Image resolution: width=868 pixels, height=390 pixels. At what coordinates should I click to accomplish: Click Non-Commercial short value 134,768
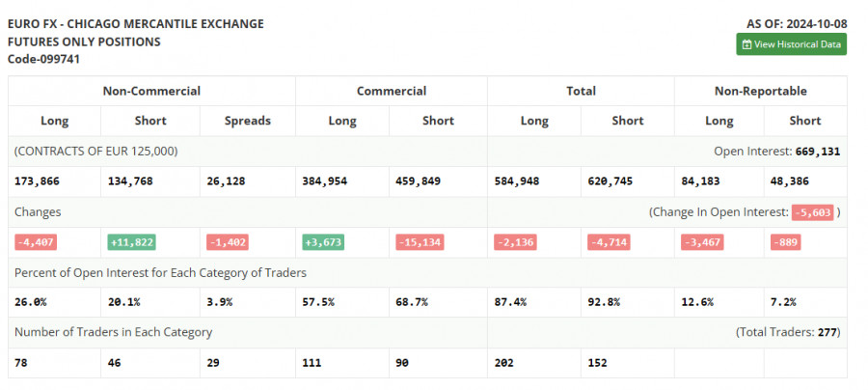(130, 181)
